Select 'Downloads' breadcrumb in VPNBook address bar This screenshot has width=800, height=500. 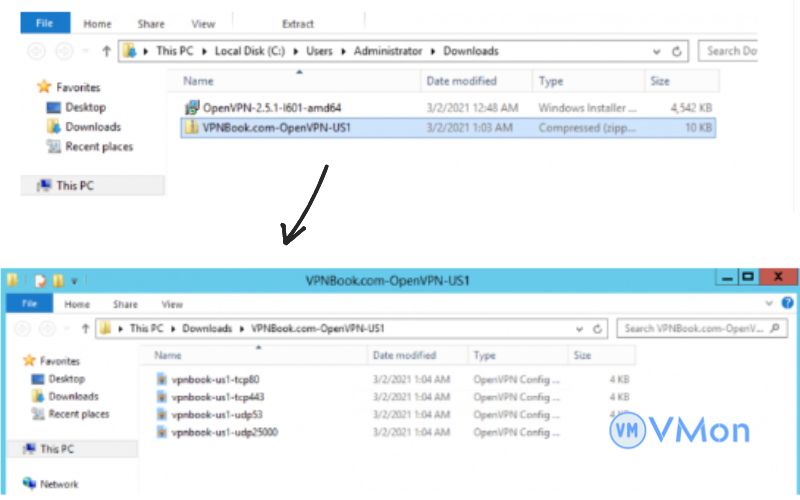tap(207, 329)
